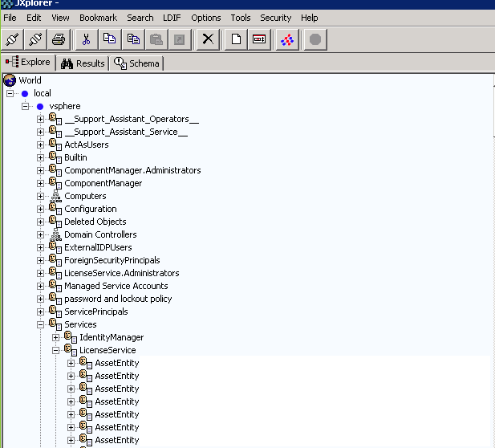Click the face icon next to Builtin
This screenshot has width=495, height=448.
coord(55,157)
